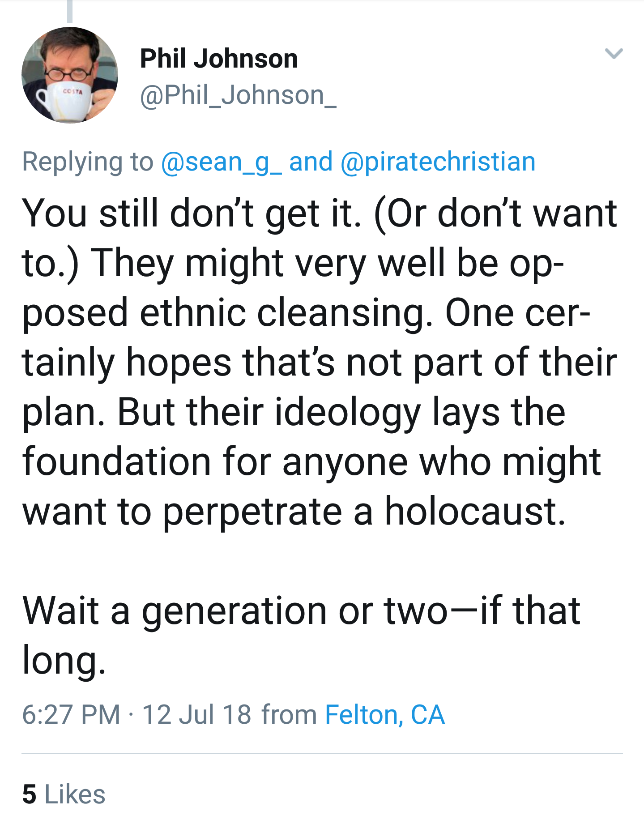Visit the @sean_g_ mention link
This screenshot has width=644, height=824.
point(221,162)
